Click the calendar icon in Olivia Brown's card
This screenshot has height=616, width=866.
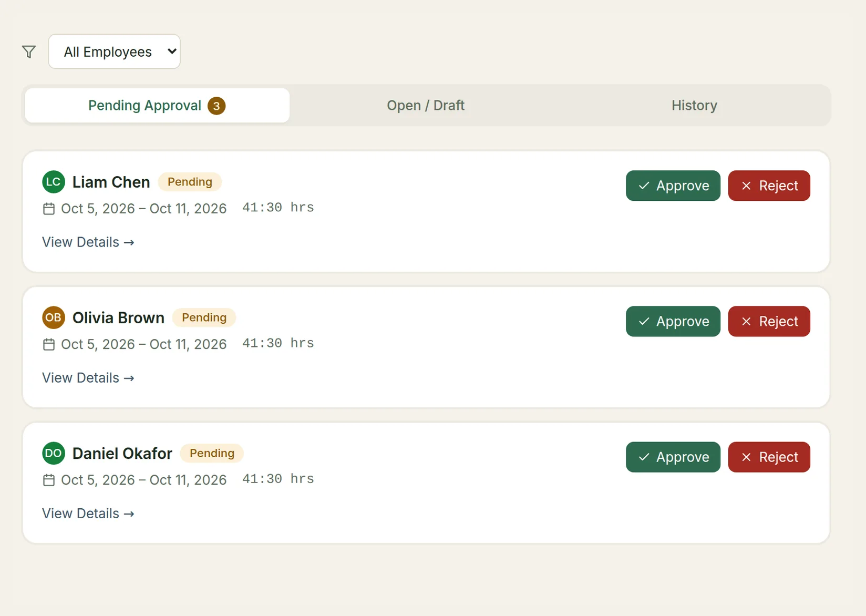coord(49,344)
